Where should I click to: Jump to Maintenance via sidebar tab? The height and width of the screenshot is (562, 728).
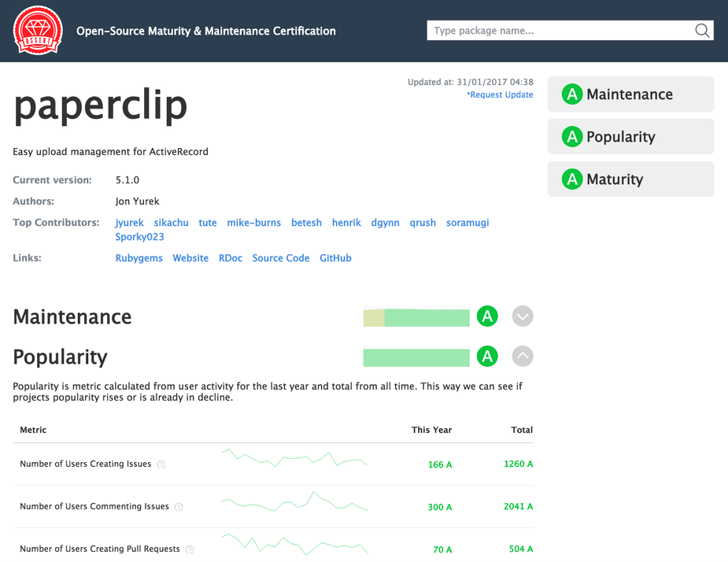coord(630,94)
